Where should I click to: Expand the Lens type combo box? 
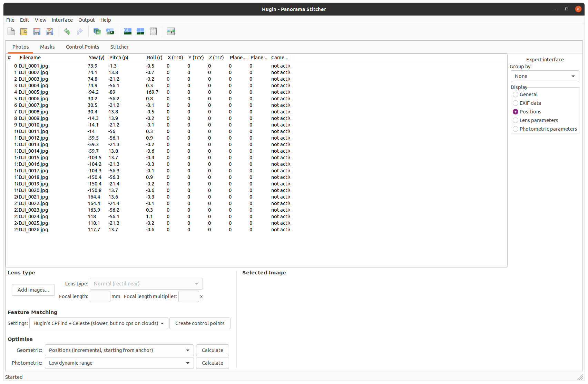(146, 284)
